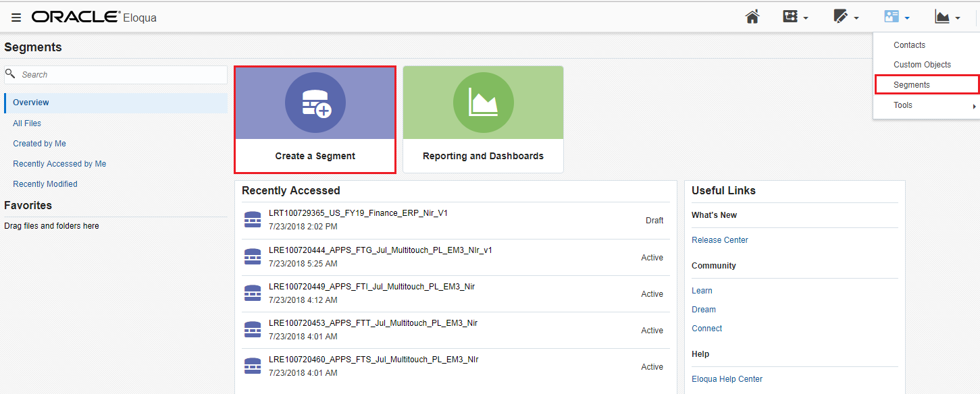The width and height of the screenshot is (980, 394).
Task: Click into the Segments search field
Action: tap(122, 75)
